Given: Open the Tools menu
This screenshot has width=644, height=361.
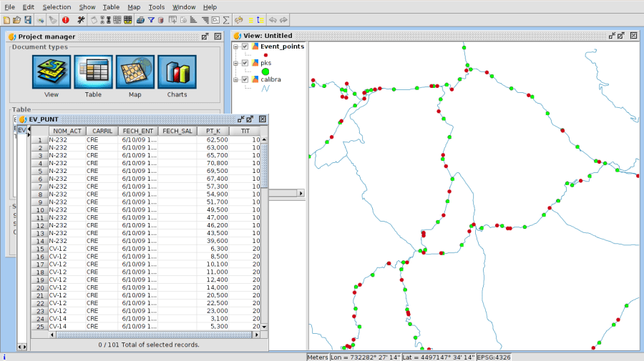Looking at the screenshot, I should (x=157, y=6).
